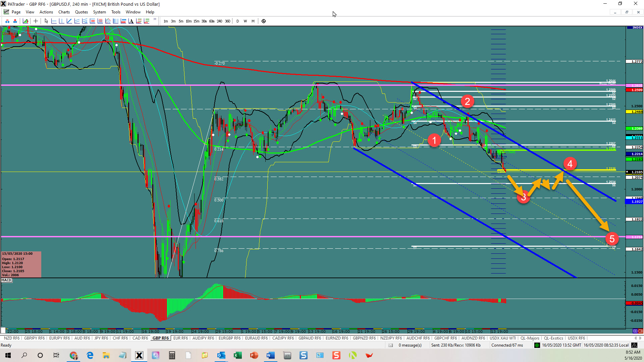Switch chart to 10m timeframe
This screenshot has height=362, width=644.
pyautogui.click(x=189, y=21)
